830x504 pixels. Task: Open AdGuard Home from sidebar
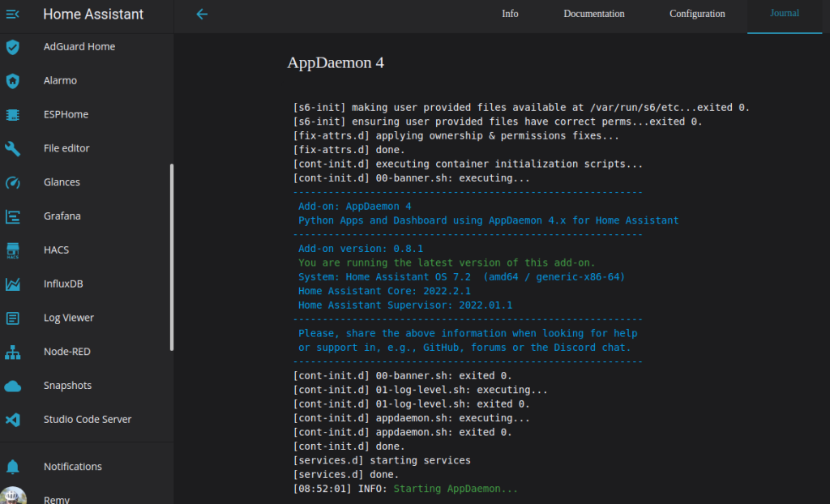click(x=79, y=46)
